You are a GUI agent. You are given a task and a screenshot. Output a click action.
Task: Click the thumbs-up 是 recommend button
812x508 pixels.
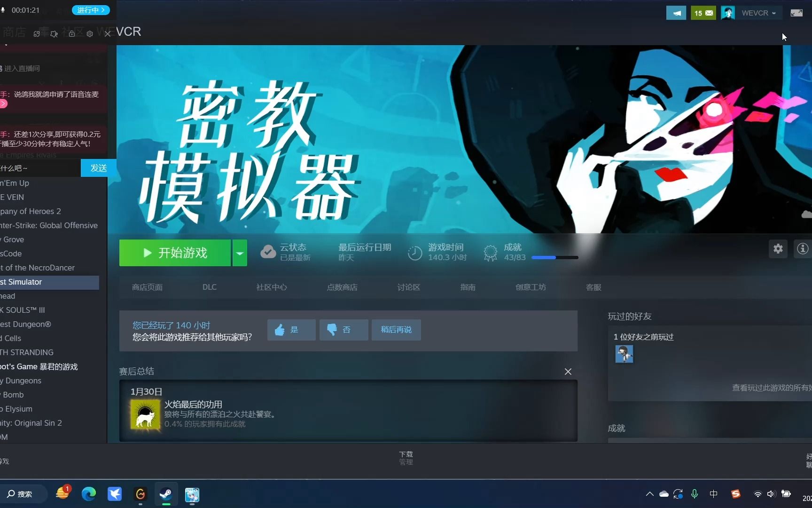click(291, 330)
